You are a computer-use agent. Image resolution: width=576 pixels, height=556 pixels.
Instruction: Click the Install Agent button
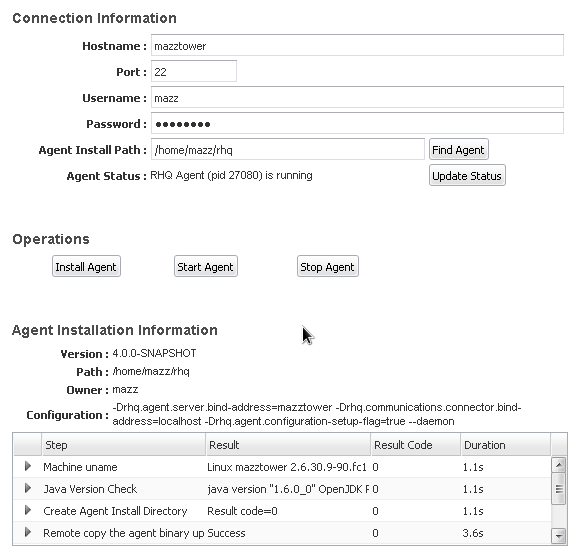coord(86,266)
